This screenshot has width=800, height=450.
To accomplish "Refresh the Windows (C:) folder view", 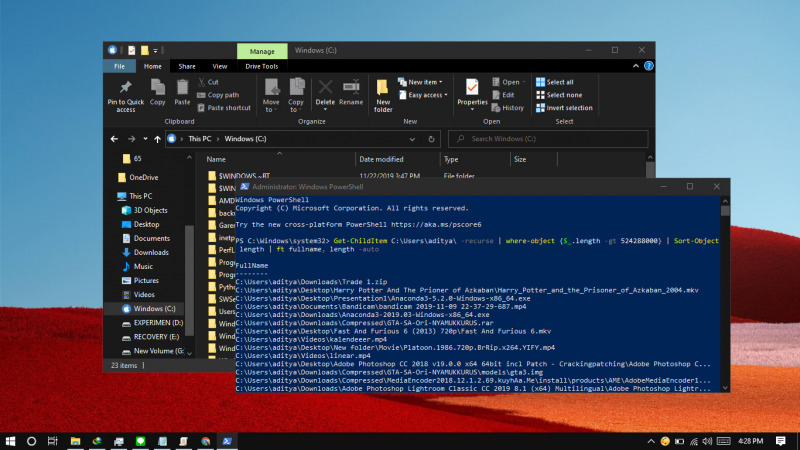I will 431,139.
